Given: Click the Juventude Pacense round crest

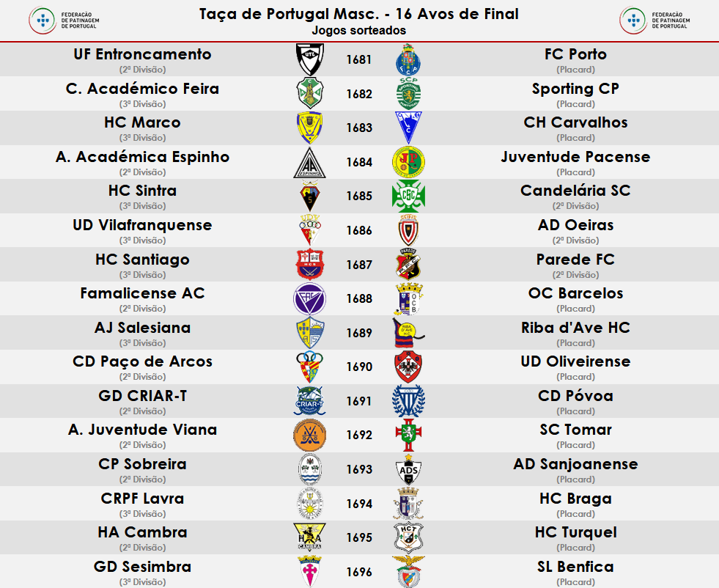Looking at the screenshot, I should [408, 162].
